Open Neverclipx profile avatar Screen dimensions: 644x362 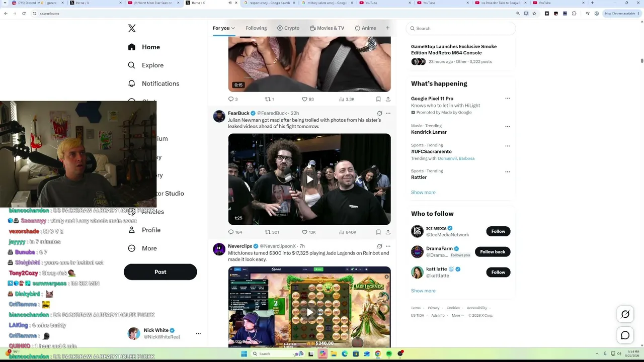point(219,249)
